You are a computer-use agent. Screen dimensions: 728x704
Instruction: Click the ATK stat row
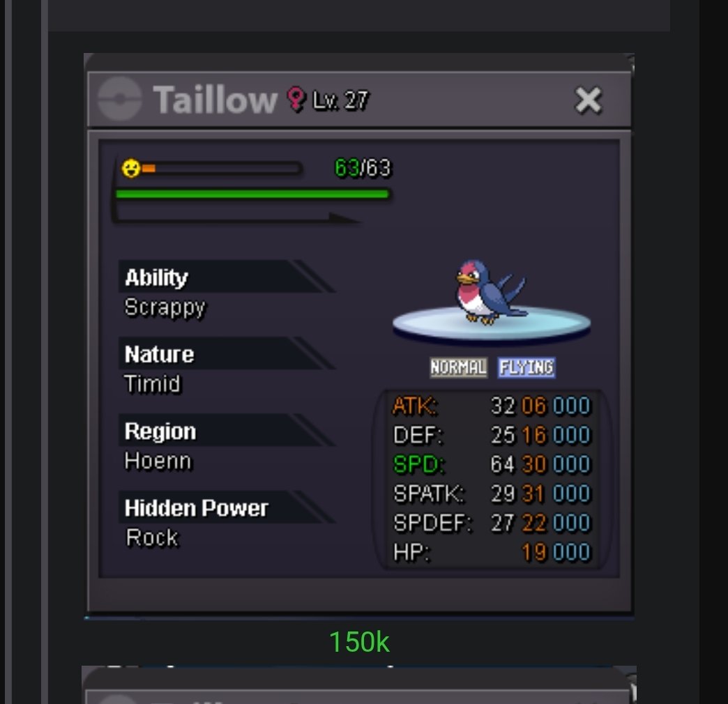coord(492,406)
